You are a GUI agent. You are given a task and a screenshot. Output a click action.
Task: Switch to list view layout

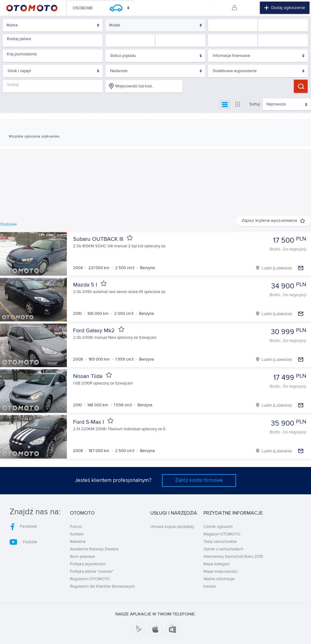tap(225, 104)
